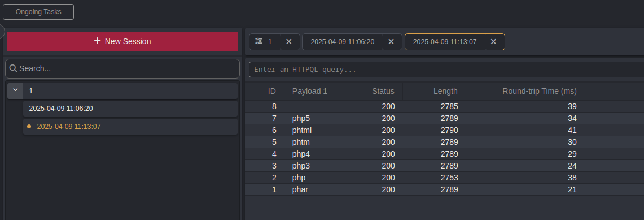Select session group named 1
Screen dimensions: 644x220
coord(130,91)
